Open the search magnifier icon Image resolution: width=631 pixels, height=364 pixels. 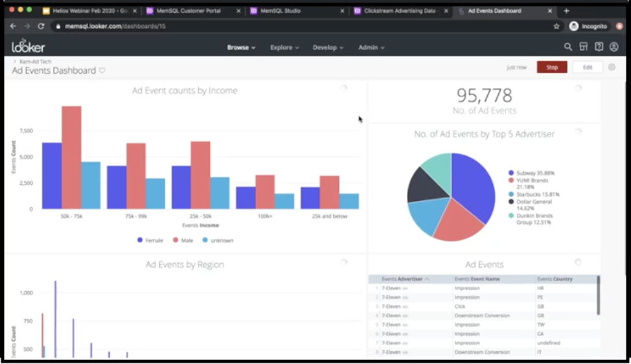click(x=568, y=47)
